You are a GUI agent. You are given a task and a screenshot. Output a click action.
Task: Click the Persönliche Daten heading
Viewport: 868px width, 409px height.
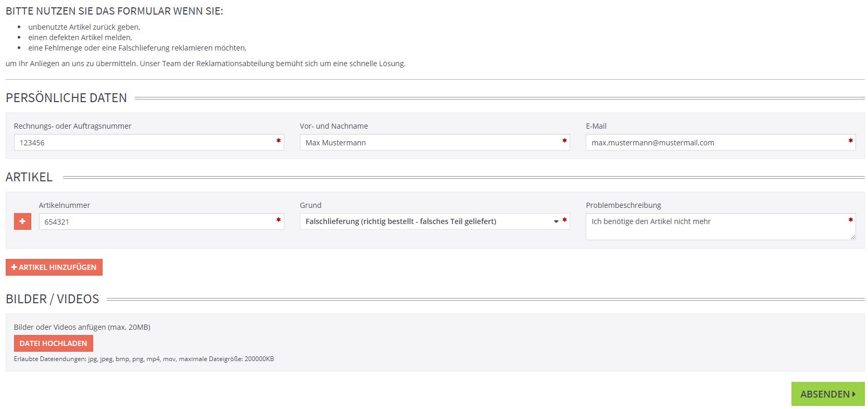tap(66, 98)
